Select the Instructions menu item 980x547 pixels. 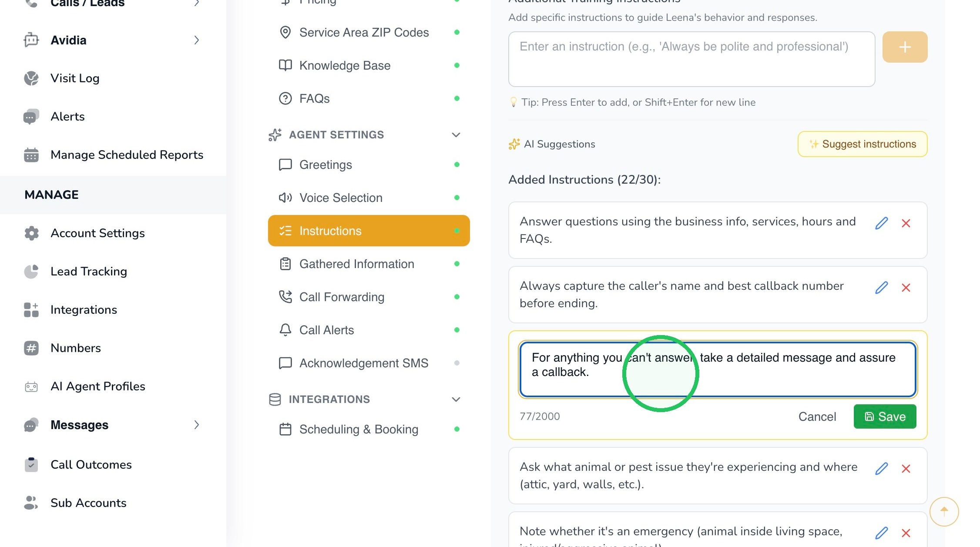(369, 231)
